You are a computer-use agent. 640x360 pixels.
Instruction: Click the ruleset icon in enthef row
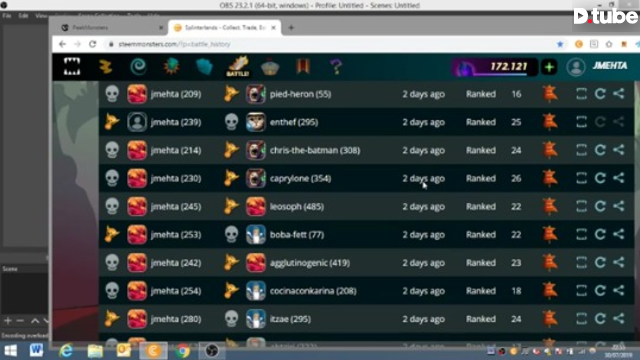click(x=549, y=122)
